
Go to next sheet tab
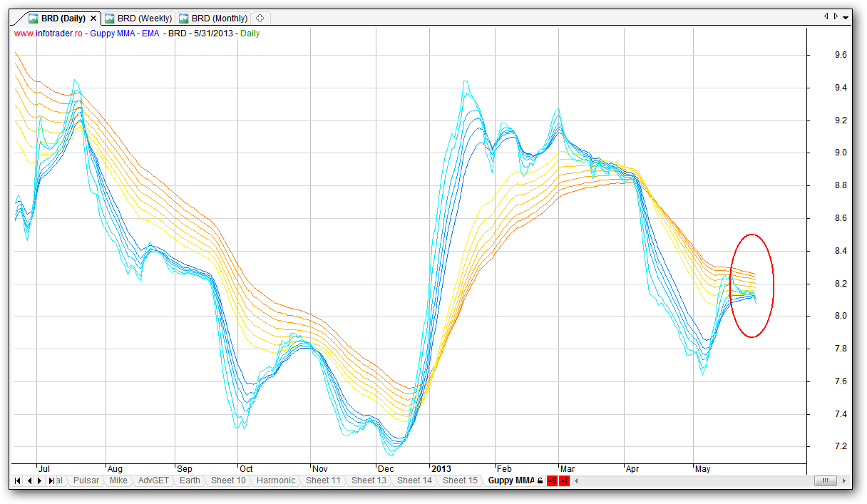point(40,481)
